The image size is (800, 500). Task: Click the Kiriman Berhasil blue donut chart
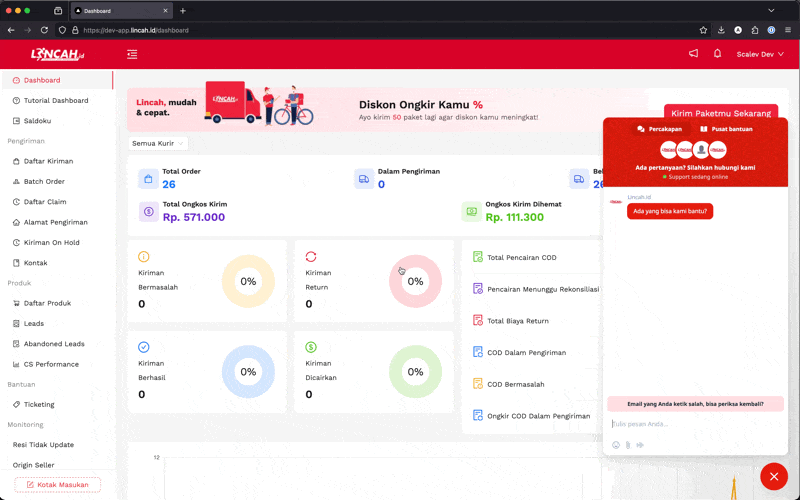coord(248,372)
